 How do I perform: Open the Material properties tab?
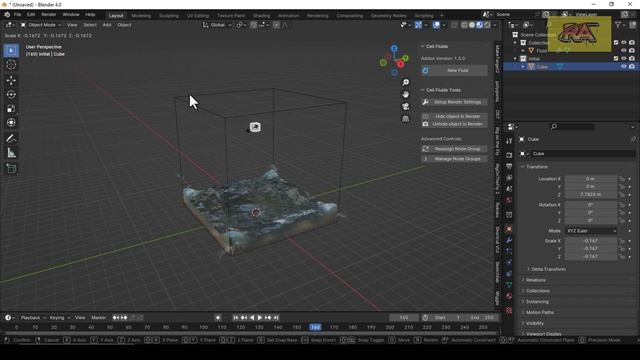[x=509, y=296]
